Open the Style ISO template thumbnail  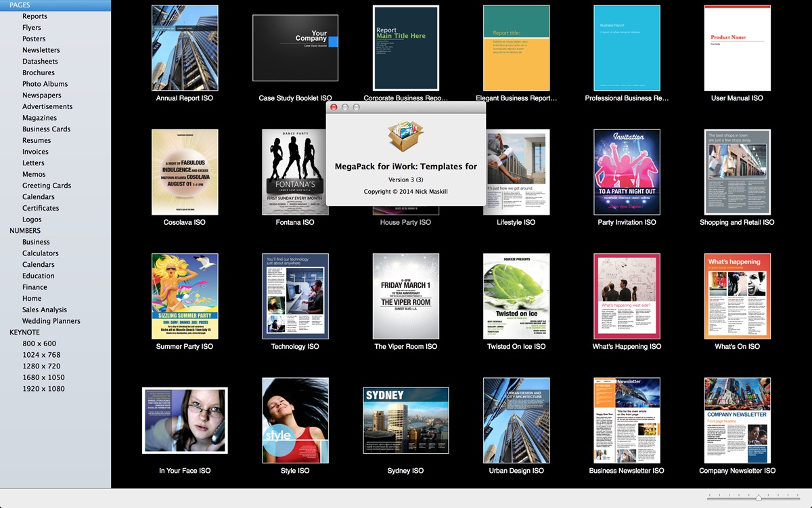coord(295,421)
